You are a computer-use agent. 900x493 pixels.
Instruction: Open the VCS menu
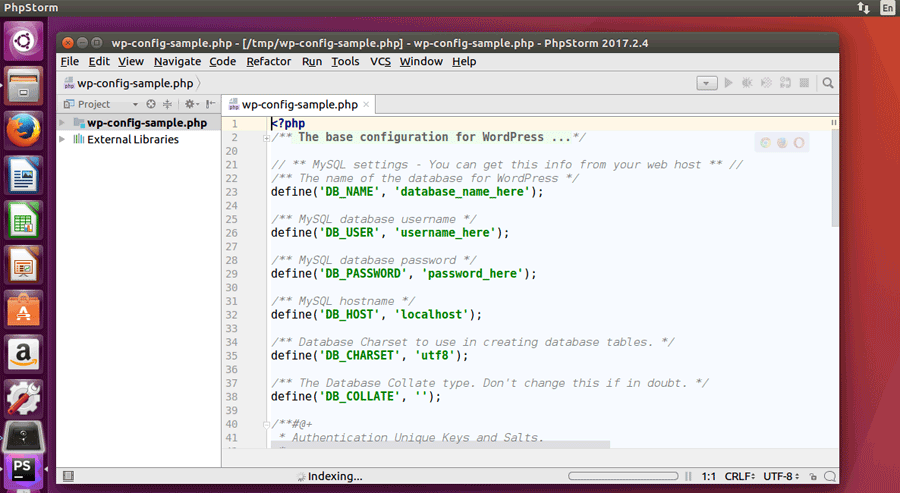click(x=380, y=61)
